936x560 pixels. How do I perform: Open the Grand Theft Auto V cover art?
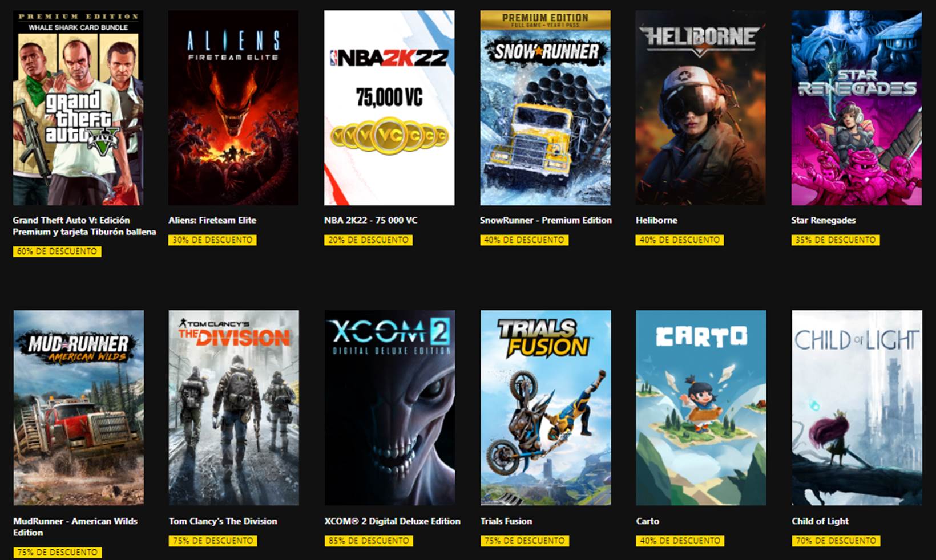tap(78, 108)
